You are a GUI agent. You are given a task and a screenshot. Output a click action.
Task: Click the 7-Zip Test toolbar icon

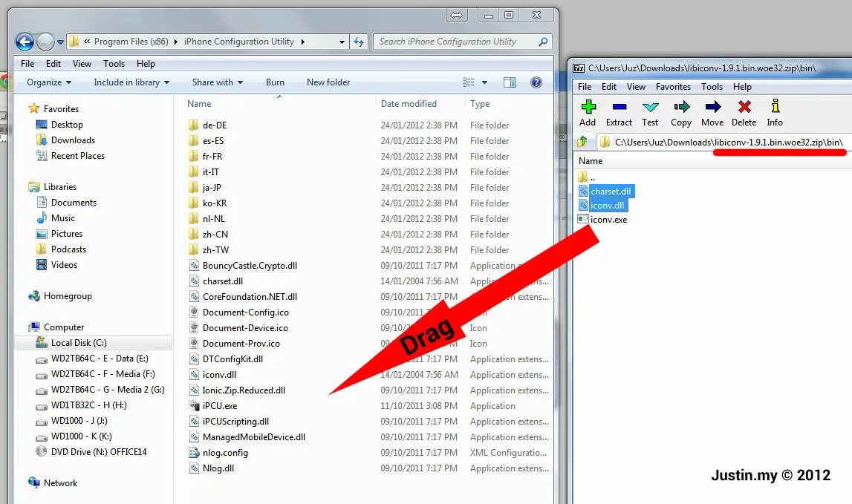tap(650, 106)
